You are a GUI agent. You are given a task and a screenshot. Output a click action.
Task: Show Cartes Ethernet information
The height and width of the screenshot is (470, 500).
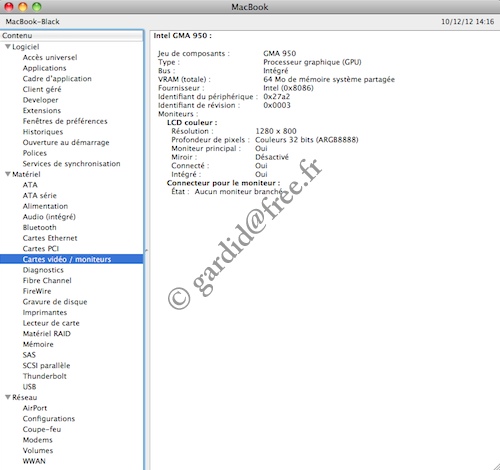[x=50, y=238]
